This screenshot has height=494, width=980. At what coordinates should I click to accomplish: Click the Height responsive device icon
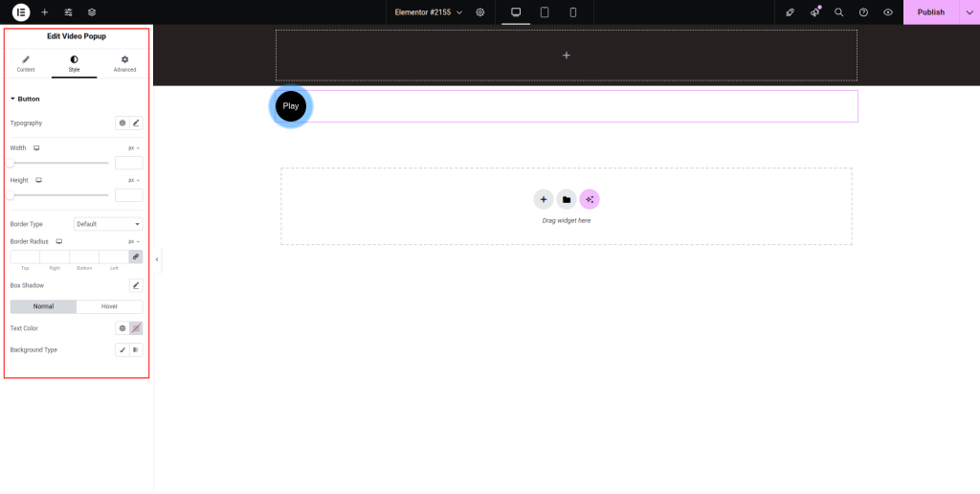coord(38,180)
